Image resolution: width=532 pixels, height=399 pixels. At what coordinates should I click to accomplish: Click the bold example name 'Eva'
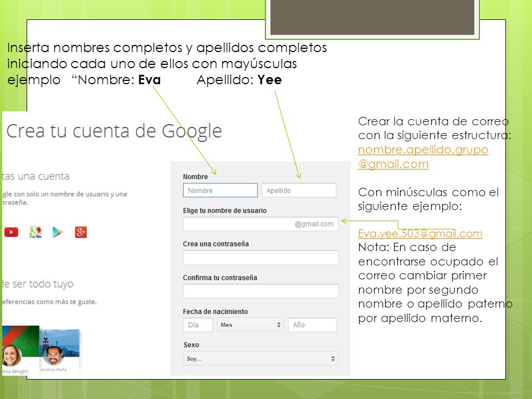pyautogui.click(x=149, y=80)
